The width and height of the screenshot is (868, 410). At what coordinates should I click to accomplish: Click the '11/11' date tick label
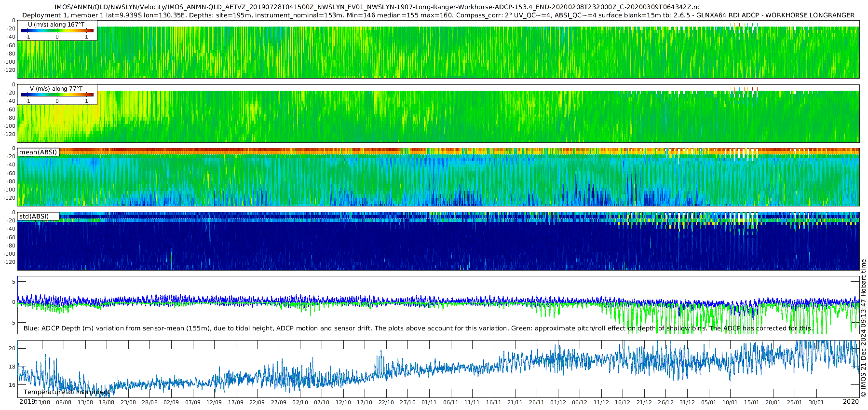pos(472,402)
